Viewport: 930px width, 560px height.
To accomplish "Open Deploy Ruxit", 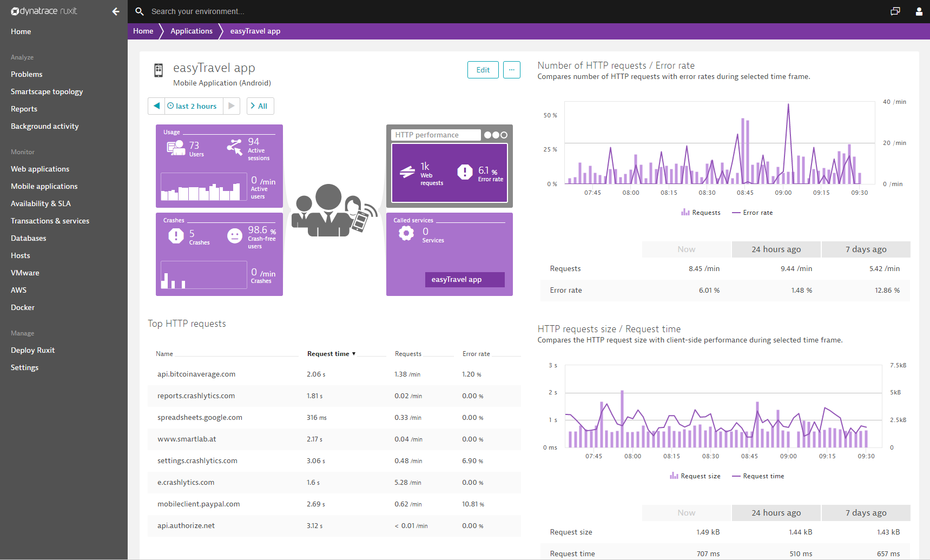I will [x=33, y=350].
